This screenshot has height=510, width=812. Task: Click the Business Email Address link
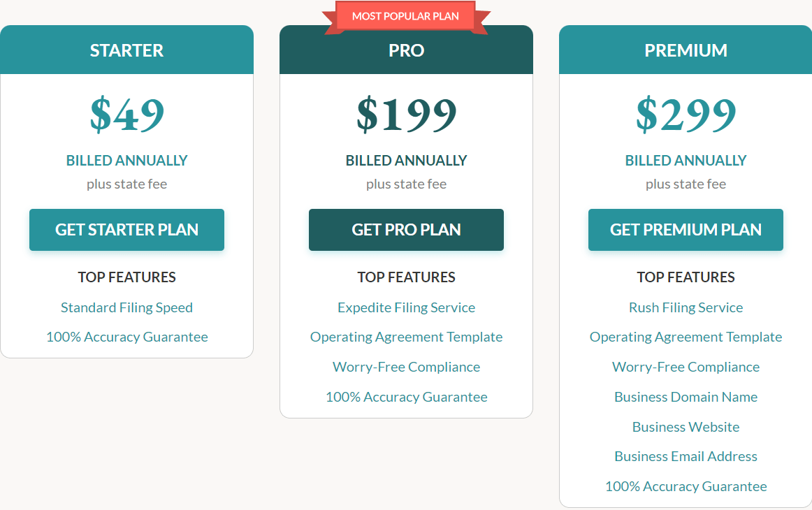coord(686,456)
